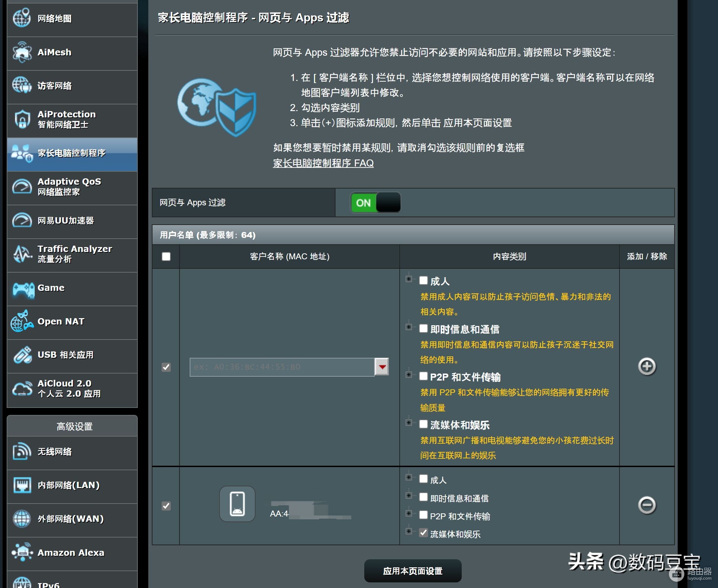Screen dimensions: 718x588
Task: Expand 即时信息和通信 subtree for AA:4 device
Action: [408, 495]
